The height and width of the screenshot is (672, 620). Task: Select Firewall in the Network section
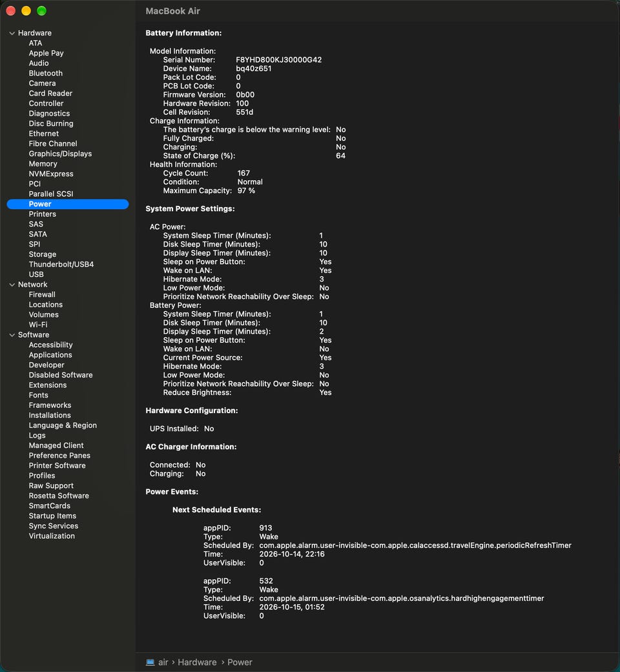pyautogui.click(x=42, y=294)
